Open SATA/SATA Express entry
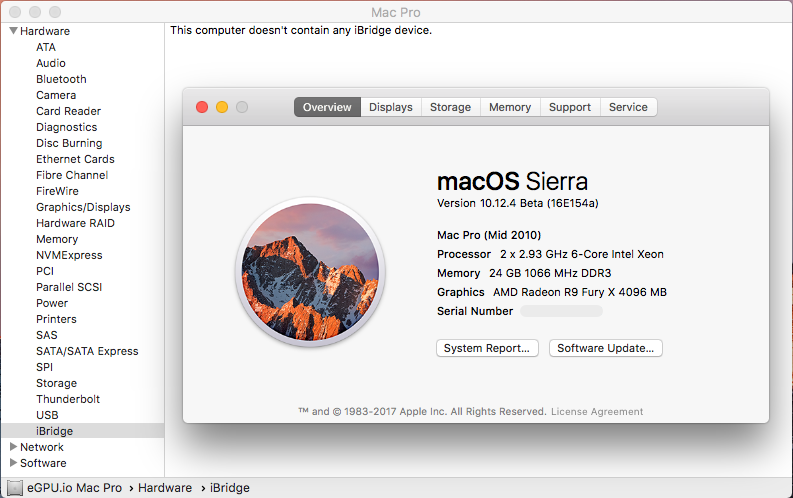Image resolution: width=793 pixels, height=498 pixels. [87, 351]
